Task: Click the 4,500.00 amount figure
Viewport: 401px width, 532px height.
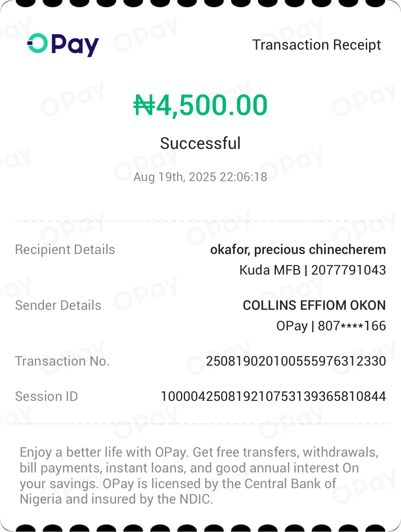Action: tap(212, 105)
